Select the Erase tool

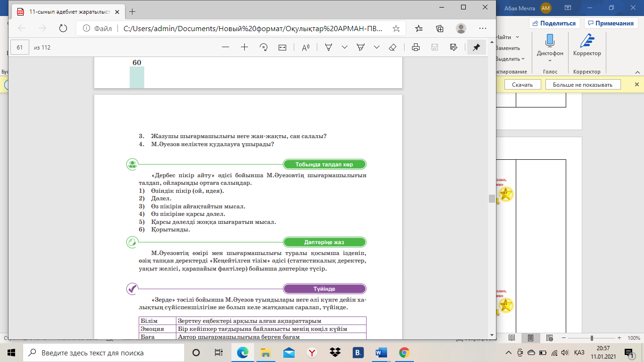(392, 47)
